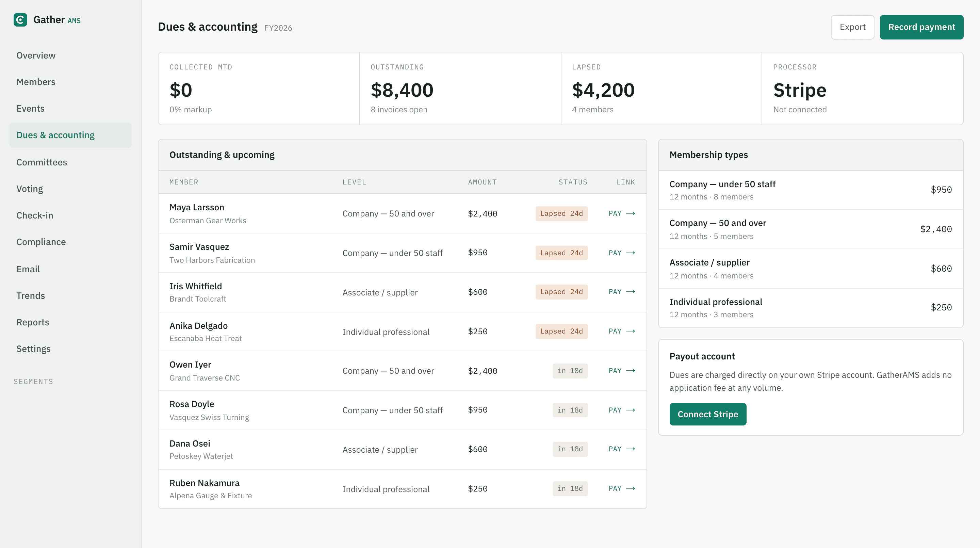Select Company — under 50 staff membership type
This screenshot has width=980, height=548.
pyautogui.click(x=811, y=190)
